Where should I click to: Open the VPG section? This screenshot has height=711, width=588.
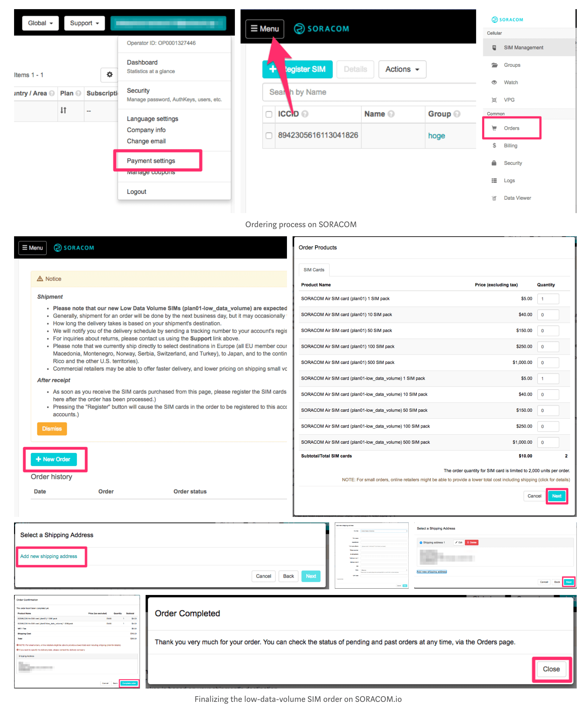click(x=509, y=100)
